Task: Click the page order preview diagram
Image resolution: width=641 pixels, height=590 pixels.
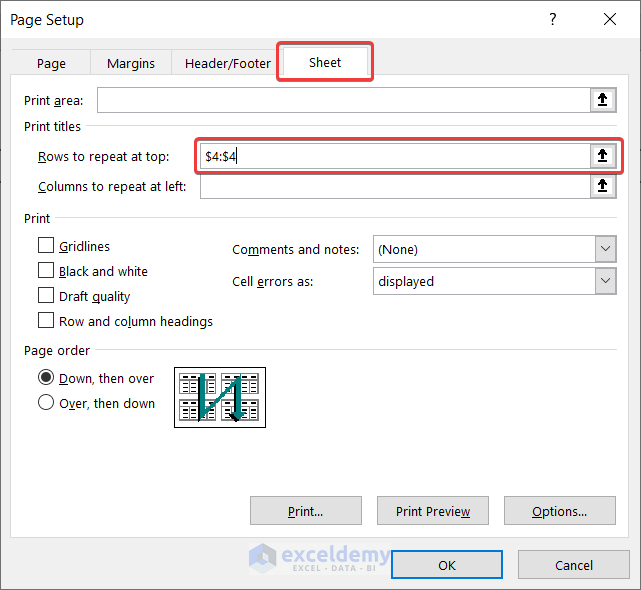Action: coord(219,397)
